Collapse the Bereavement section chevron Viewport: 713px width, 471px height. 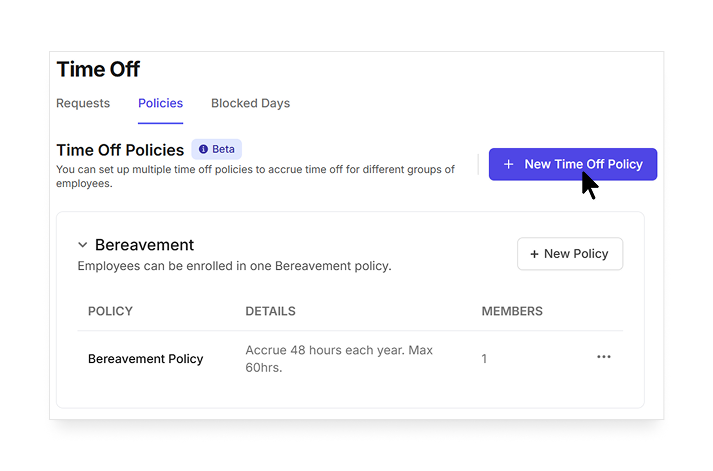(82, 245)
